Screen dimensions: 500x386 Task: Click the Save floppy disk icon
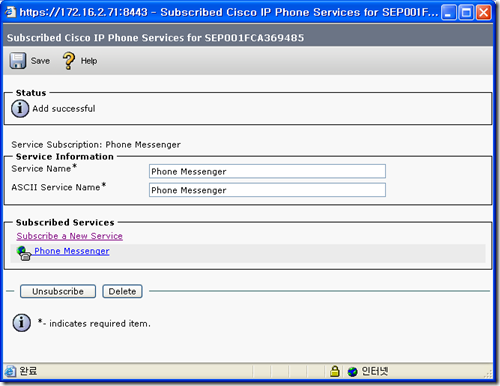pyautogui.click(x=17, y=61)
